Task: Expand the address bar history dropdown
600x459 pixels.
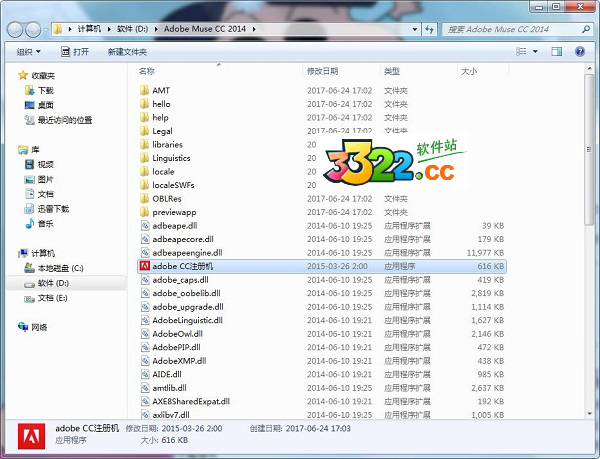Action: click(x=415, y=29)
